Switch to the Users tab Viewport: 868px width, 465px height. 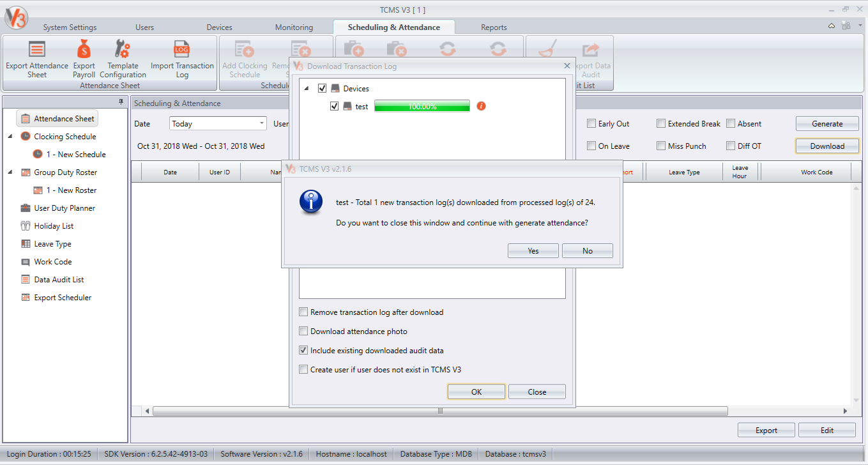144,27
